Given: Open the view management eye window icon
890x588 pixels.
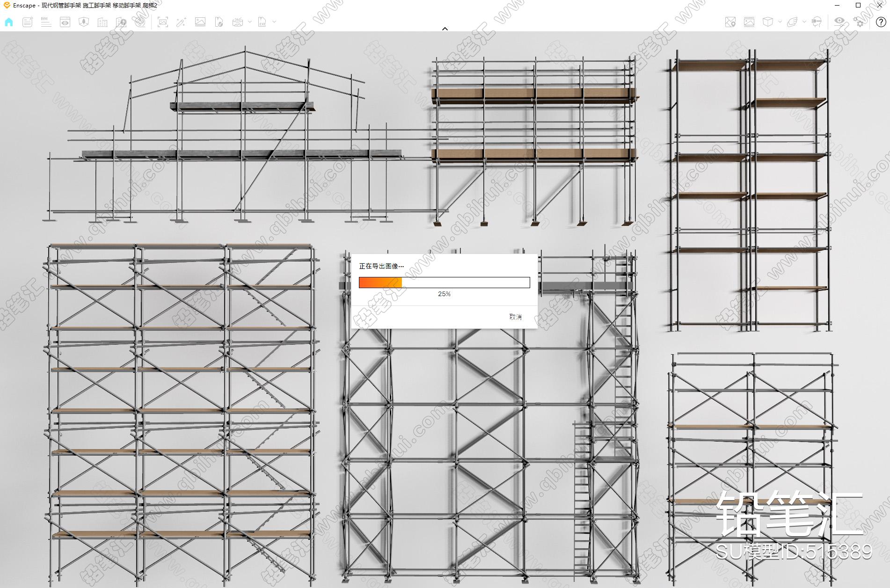Looking at the screenshot, I should 65,22.
